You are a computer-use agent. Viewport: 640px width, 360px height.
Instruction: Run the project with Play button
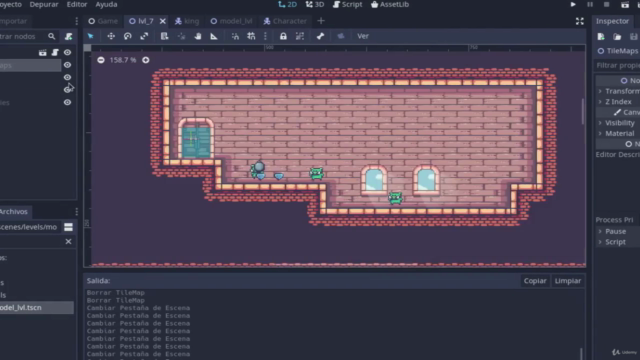(573, 4)
